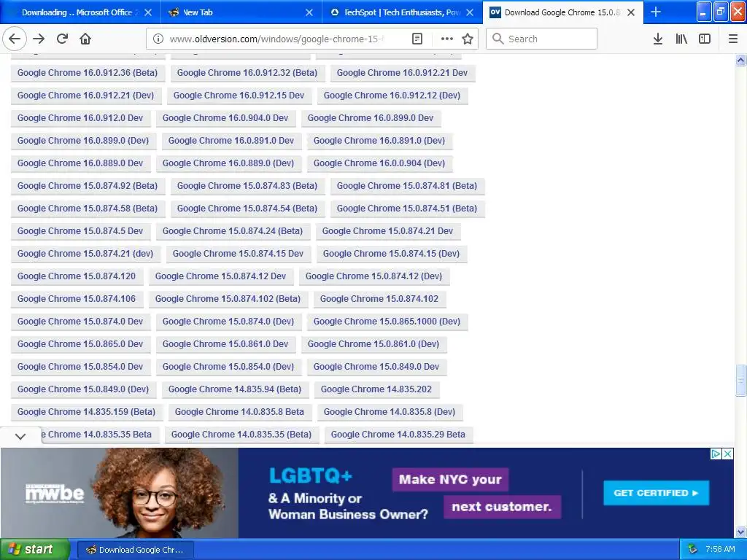Go back to the previous page

[15, 39]
